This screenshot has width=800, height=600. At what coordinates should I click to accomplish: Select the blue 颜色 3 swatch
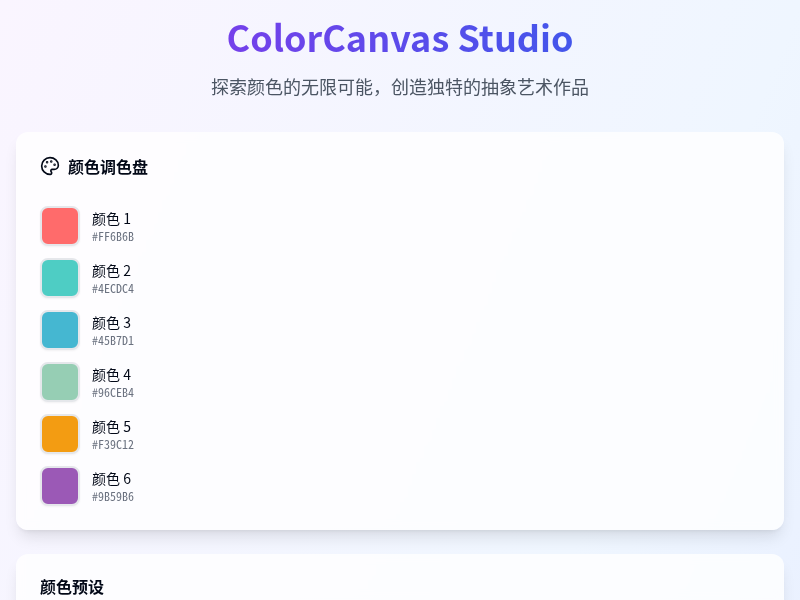click(60, 330)
